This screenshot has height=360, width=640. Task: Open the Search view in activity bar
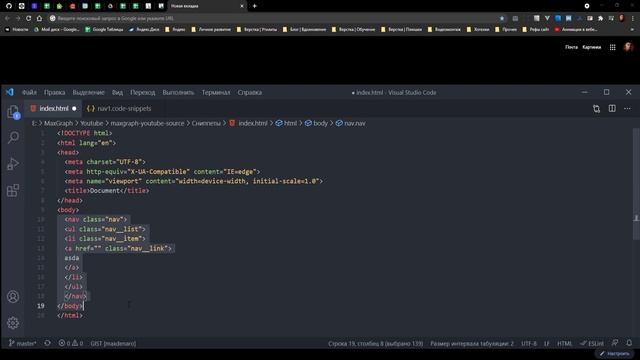pos(13,137)
